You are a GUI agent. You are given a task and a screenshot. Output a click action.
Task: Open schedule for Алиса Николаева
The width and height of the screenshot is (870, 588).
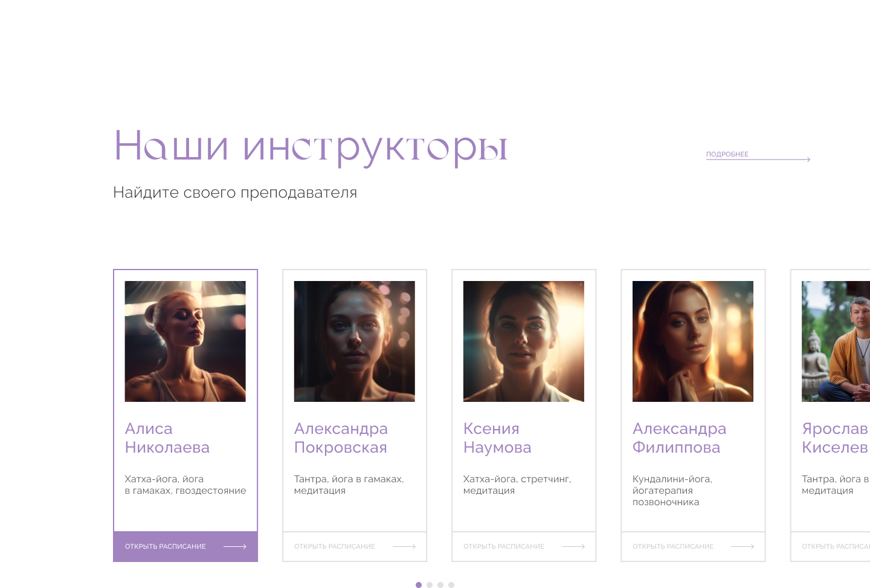185,546
